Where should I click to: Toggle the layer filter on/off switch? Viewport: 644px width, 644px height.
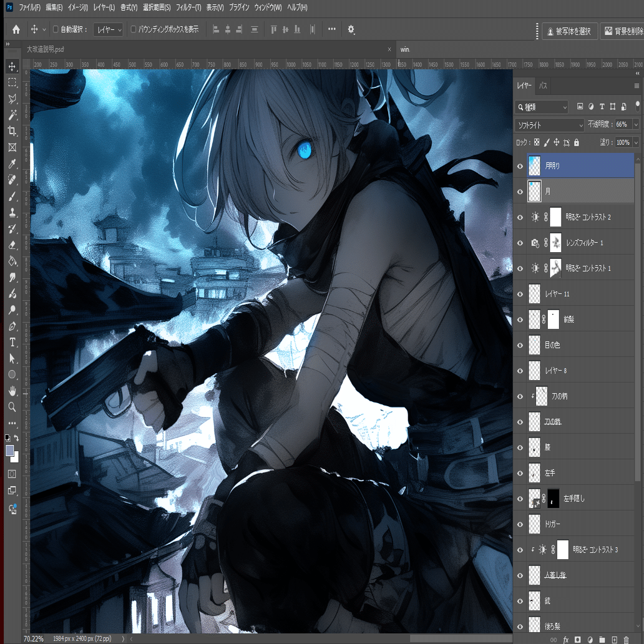637,105
